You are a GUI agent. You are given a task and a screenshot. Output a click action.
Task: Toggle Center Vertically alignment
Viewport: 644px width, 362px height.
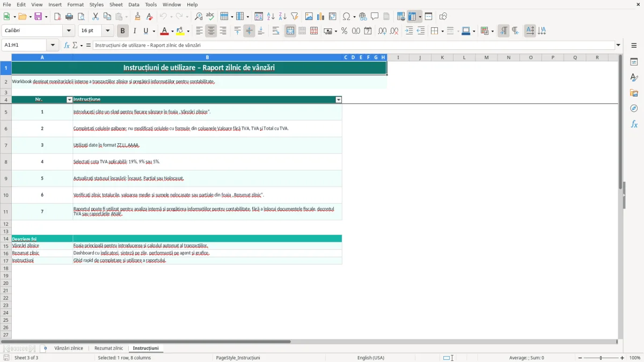249,31
